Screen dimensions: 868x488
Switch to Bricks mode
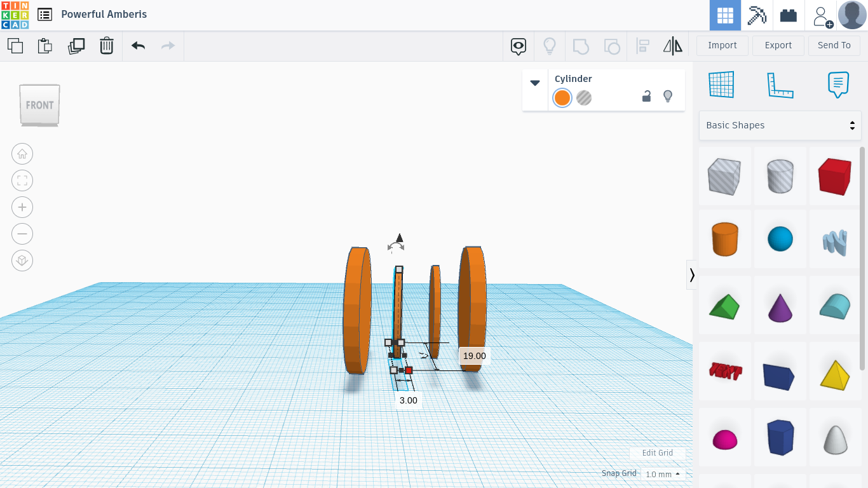click(x=789, y=15)
